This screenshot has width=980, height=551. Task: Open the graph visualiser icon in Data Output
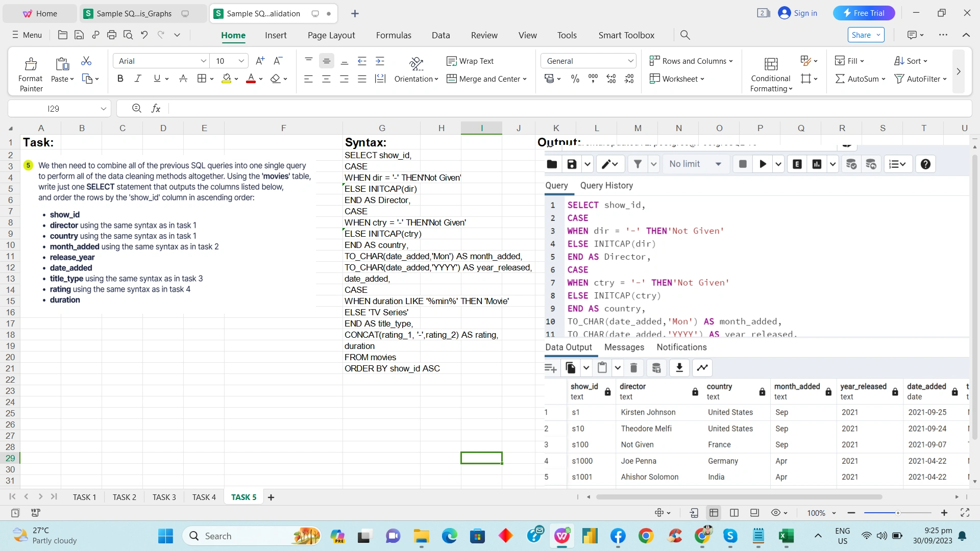pos(702,367)
